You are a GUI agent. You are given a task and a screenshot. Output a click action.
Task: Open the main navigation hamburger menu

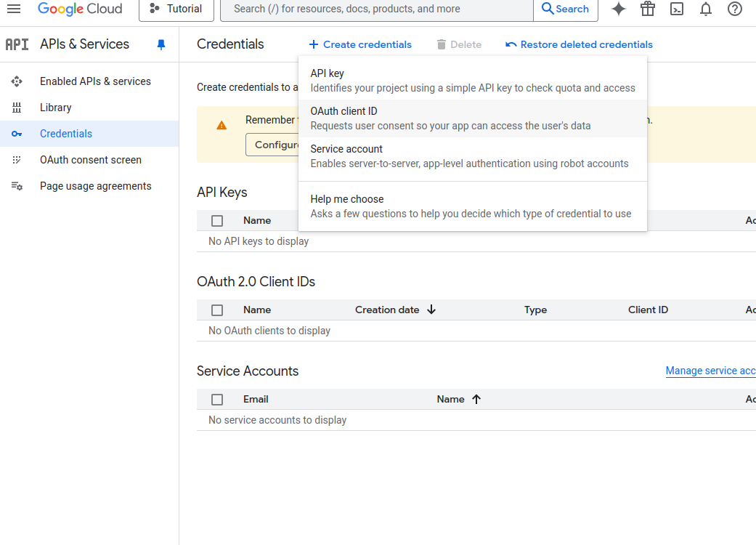14,9
